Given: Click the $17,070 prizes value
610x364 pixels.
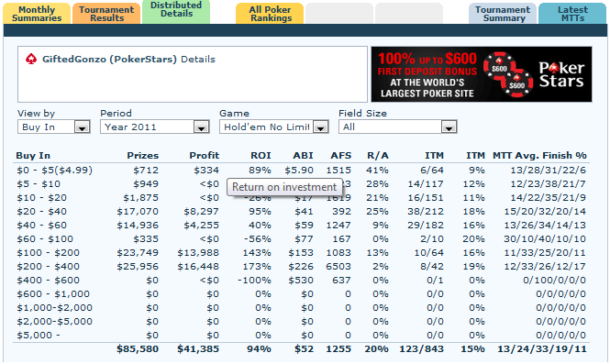Looking at the screenshot, I should 138,212.
